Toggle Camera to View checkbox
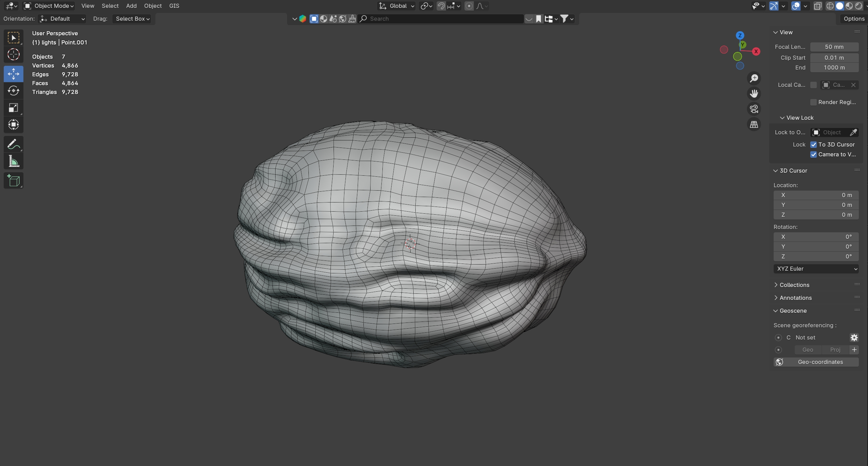The height and width of the screenshot is (466, 868). pos(813,154)
